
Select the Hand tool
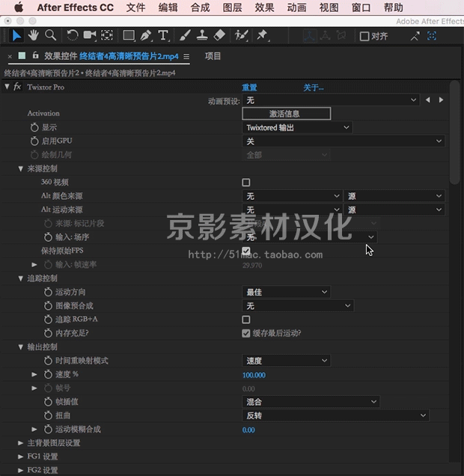(x=33, y=35)
